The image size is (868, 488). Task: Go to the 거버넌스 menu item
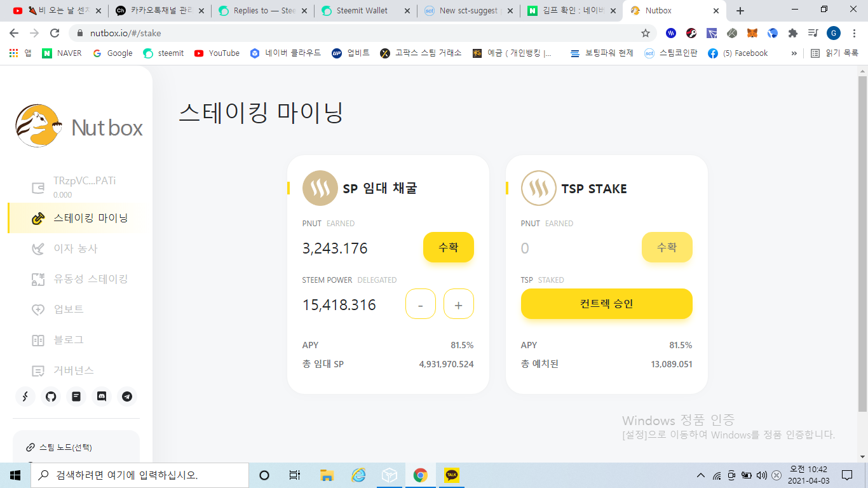pos(74,370)
